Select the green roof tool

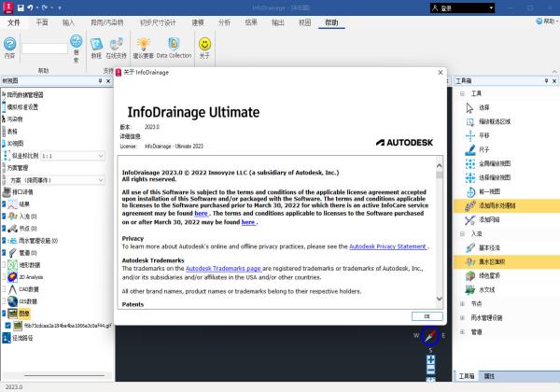pos(470,276)
